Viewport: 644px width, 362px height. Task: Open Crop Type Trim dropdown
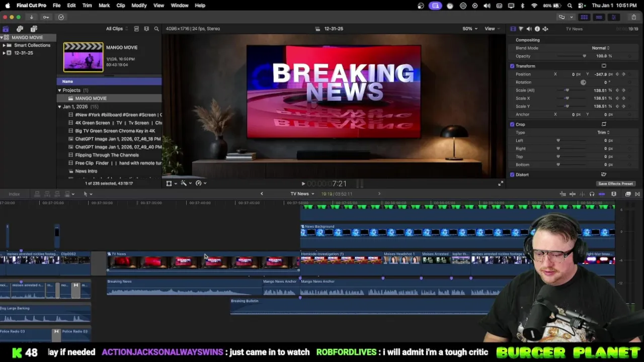tap(603, 132)
